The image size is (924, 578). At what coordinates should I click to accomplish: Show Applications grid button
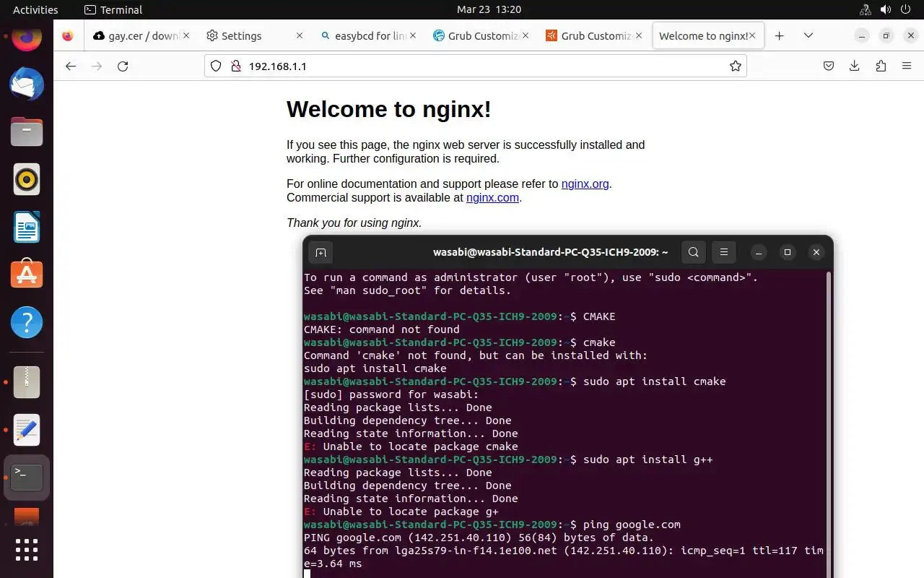(27, 550)
